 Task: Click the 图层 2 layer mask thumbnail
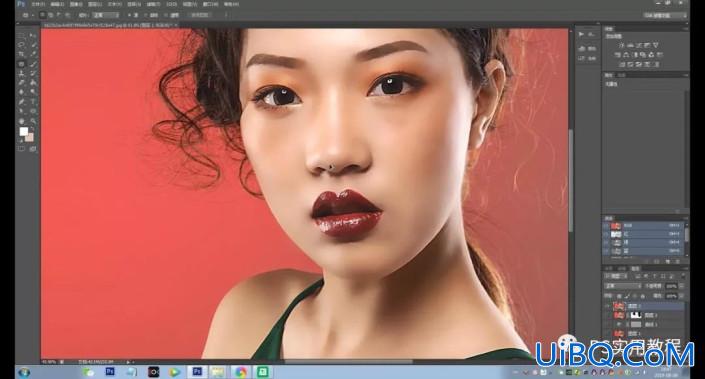[636, 315]
